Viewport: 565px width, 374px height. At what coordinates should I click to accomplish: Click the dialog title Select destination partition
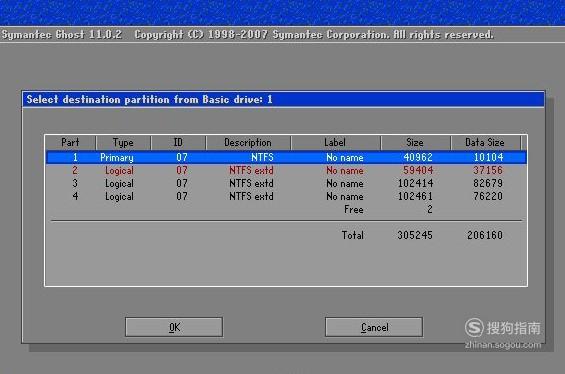(x=149, y=99)
